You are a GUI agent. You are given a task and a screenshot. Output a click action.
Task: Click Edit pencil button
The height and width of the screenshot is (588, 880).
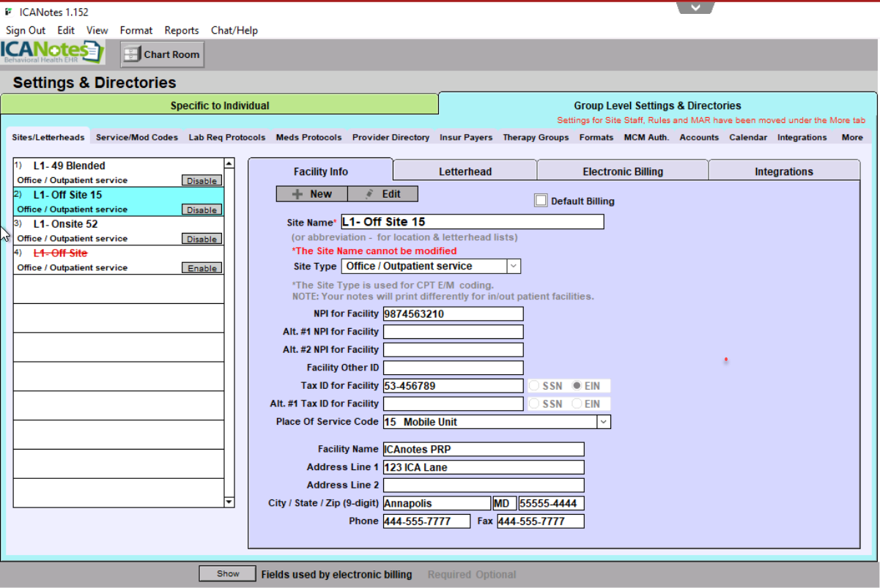pos(382,194)
